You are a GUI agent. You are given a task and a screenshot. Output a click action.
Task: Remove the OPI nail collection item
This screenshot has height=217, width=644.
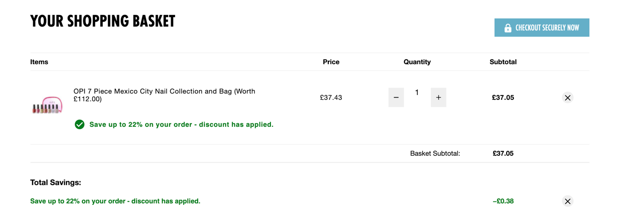567,98
